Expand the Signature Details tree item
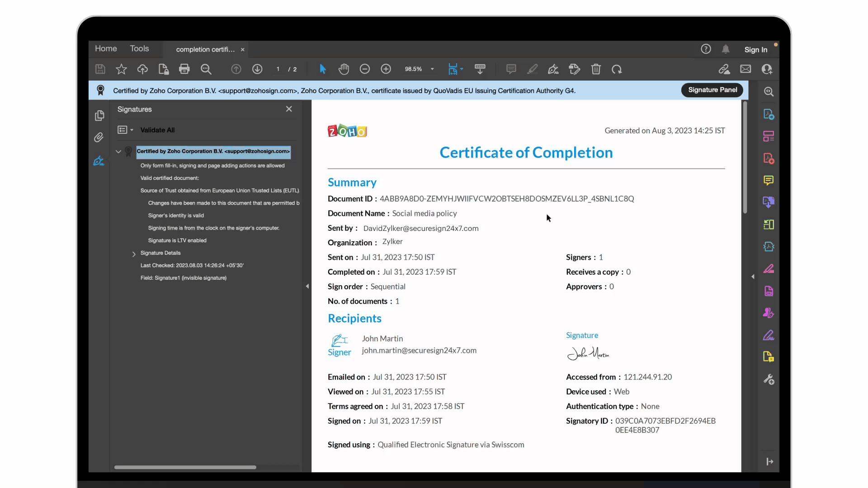Image resolution: width=868 pixels, height=488 pixels. click(x=134, y=254)
